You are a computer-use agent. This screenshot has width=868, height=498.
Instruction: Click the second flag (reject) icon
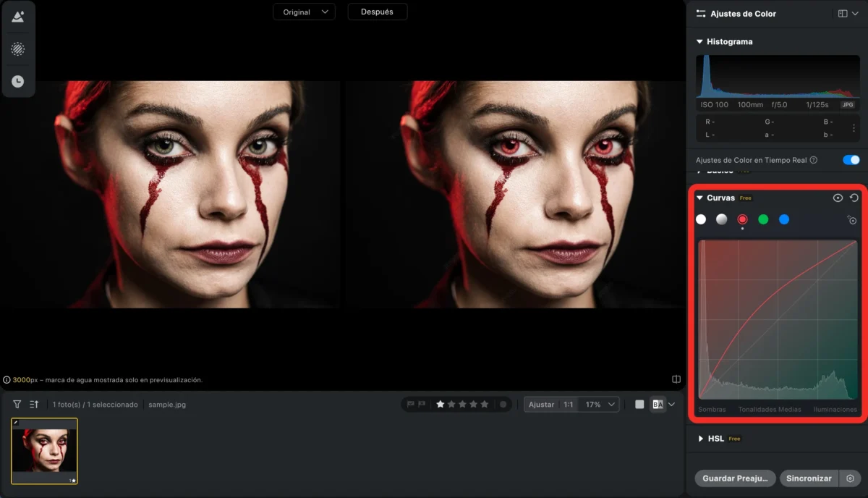[422, 405]
